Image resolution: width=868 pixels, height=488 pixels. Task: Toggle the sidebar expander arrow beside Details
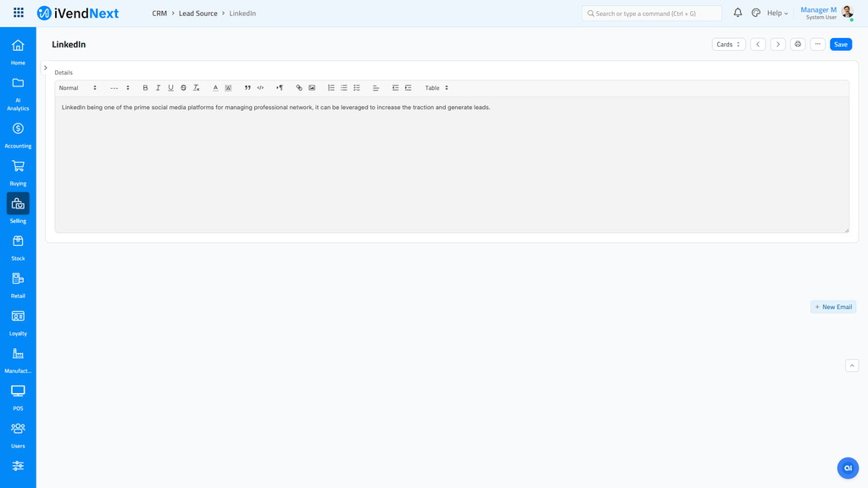(46, 68)
